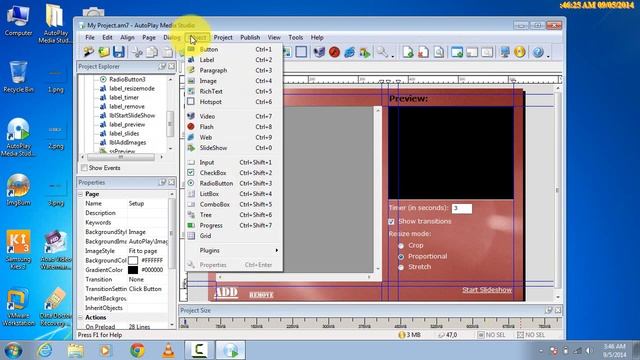Toggle the Show transitions checkbox

click(x=391, y=221)
